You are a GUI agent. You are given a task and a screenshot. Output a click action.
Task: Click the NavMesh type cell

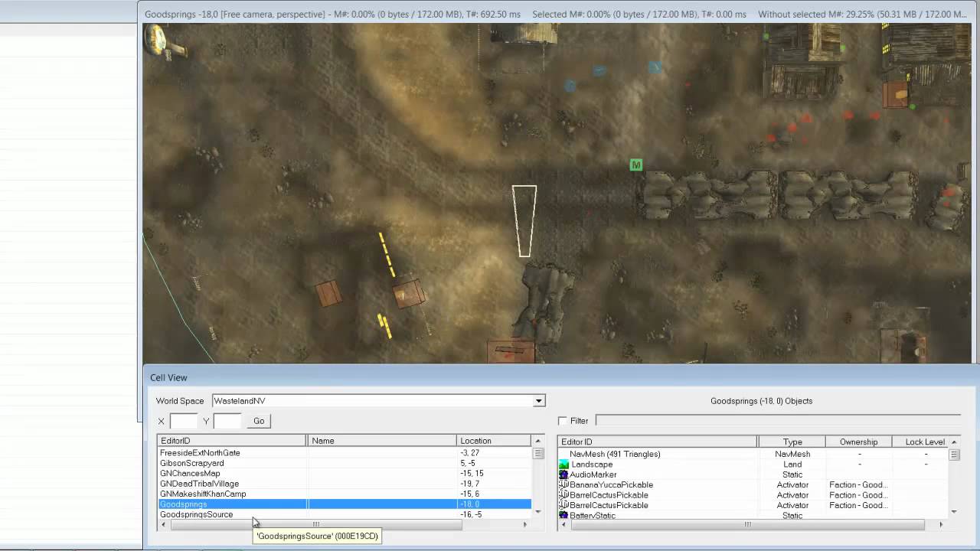coord(792,454)
